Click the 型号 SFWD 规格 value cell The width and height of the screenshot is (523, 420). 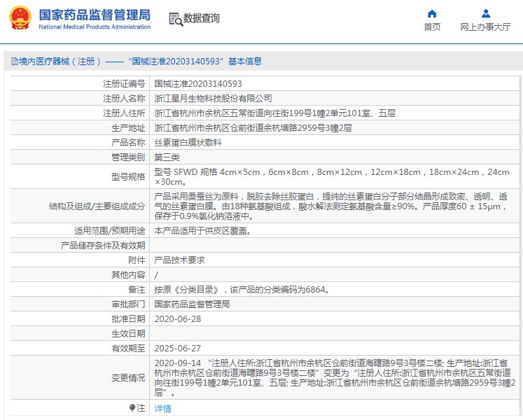[332, 177]
